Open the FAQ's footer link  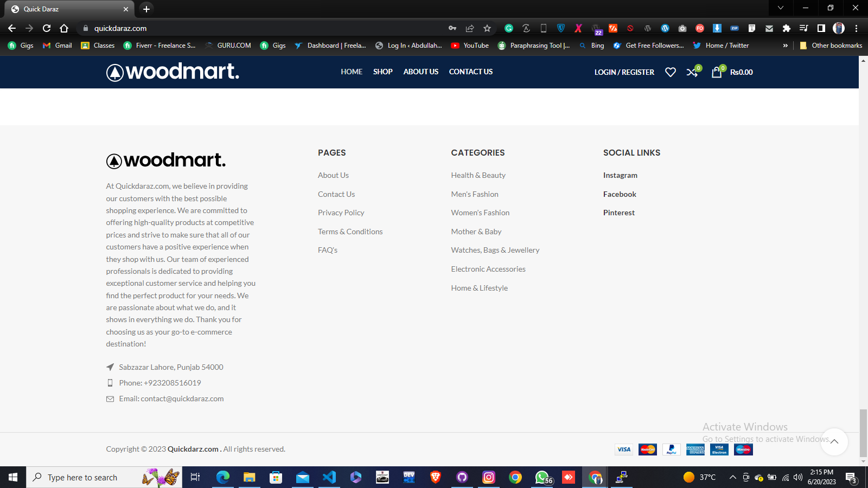pyautogui.click(x=328, y=250)
